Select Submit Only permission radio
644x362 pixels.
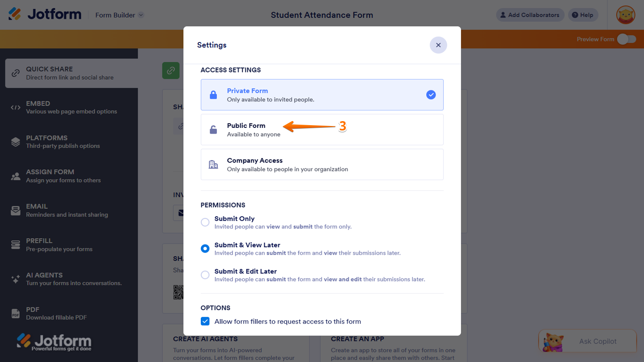205,222
